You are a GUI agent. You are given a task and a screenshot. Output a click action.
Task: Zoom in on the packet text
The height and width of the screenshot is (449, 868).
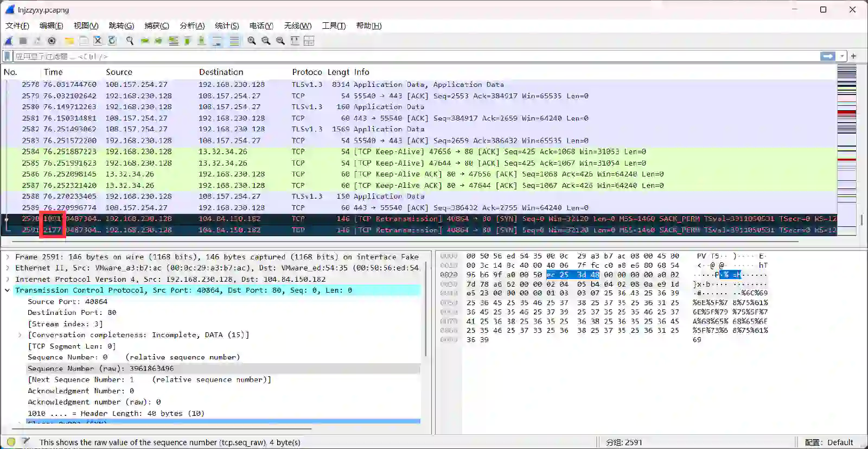coord(252,41)
